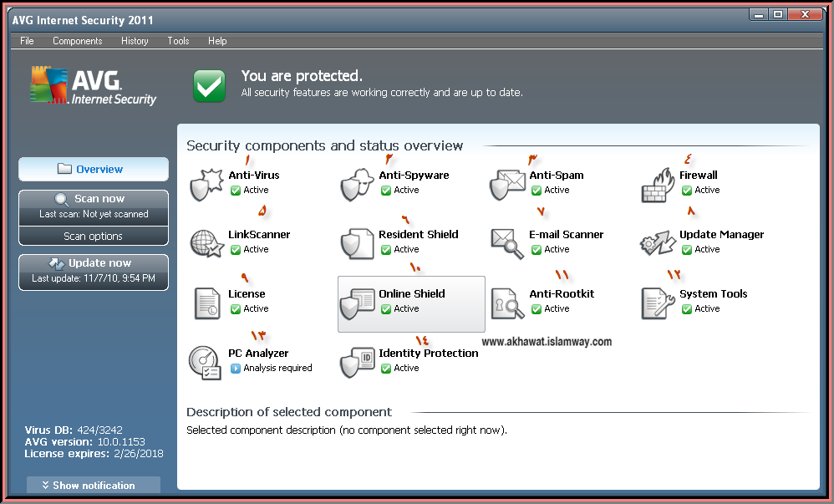Open the Update Manager gear icon
834x504 pixels.
pos(658,244)
